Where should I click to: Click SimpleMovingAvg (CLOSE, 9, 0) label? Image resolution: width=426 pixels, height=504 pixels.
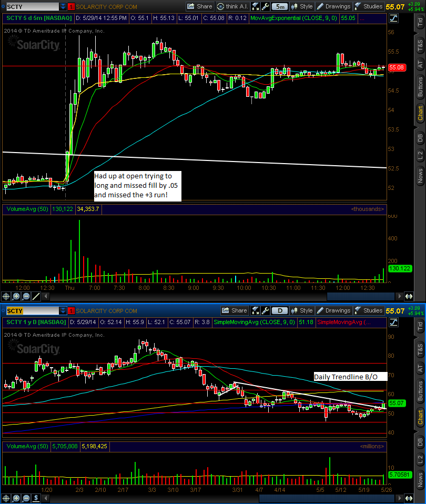click(x=254, y=322)
